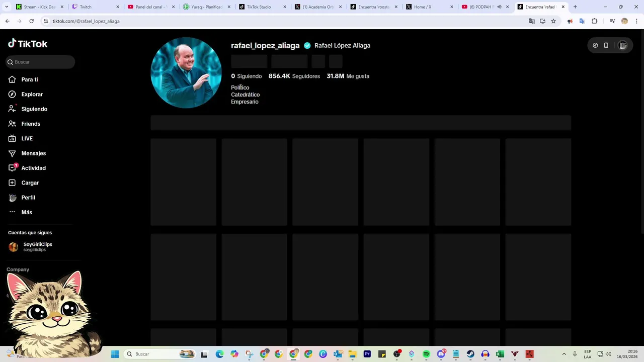Click Rafael López Aliaga's profile picture
Image resolution: width=644 pixels, height=362 pixels.
click(x=186, y=73)
